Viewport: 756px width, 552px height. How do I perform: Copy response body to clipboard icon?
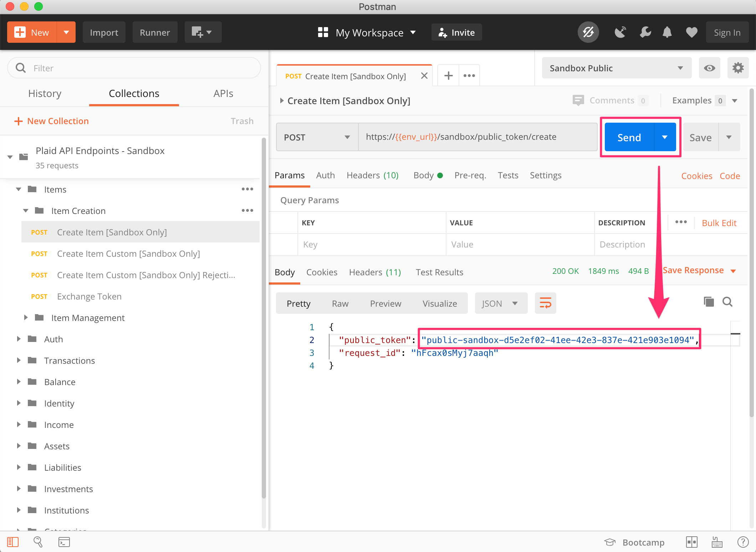click(x=709, y=302)
